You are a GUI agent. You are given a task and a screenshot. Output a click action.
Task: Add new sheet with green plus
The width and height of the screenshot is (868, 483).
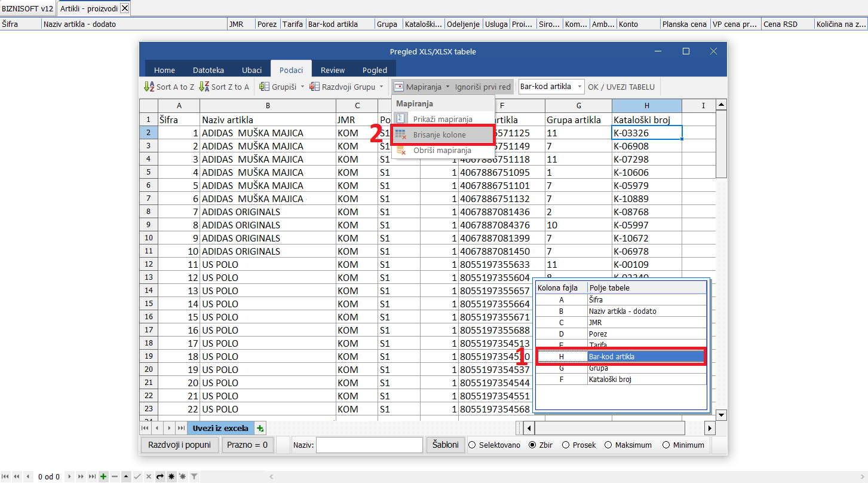click(260, 429)
